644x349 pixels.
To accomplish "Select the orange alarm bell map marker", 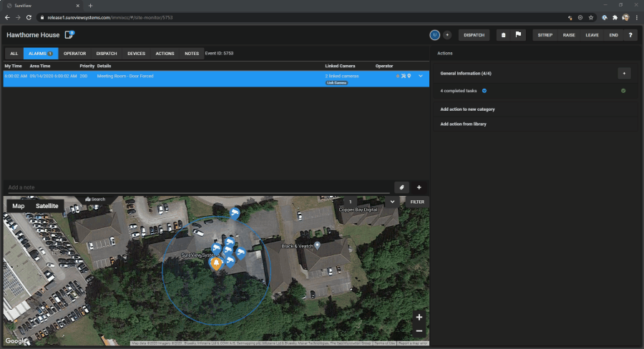I will (x=216, y=264).
